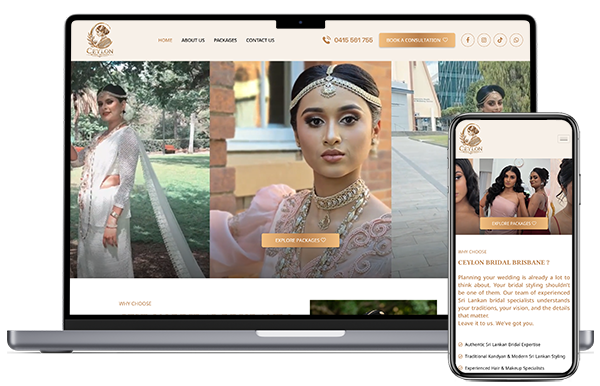Click the 'WHY CHOOSE' text on the laptop page
600x386 pixels.
[x=135, y=304]
